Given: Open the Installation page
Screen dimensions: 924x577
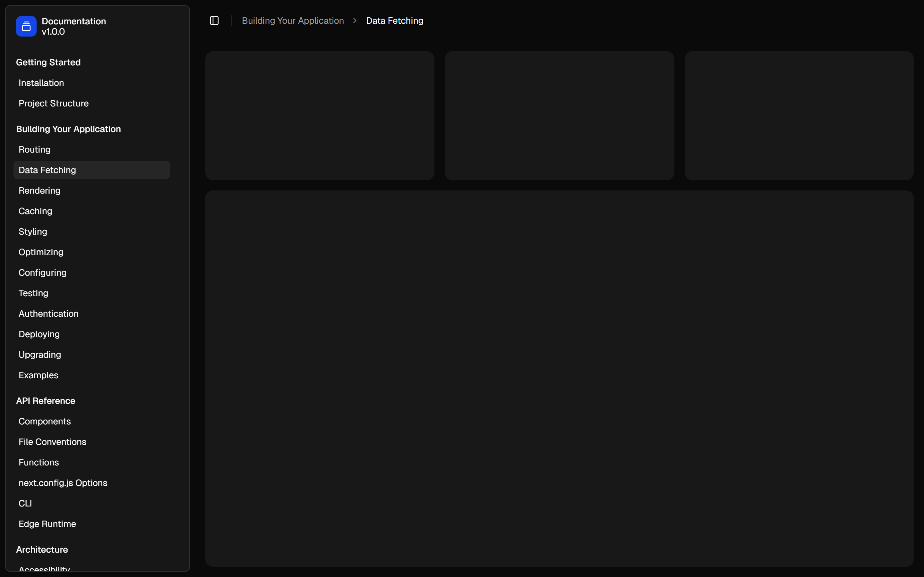Looking at the screenshot, I should click(x=41, y=83).
